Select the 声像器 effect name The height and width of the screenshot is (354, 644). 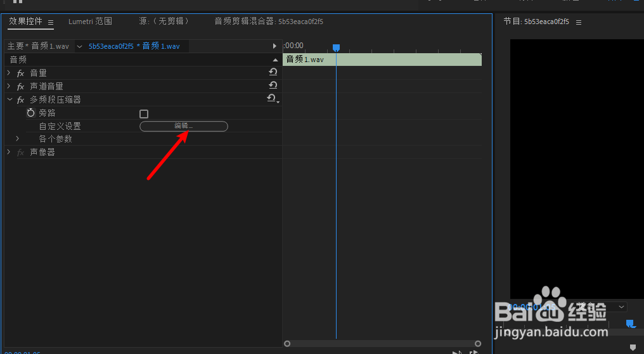[42, 152]
